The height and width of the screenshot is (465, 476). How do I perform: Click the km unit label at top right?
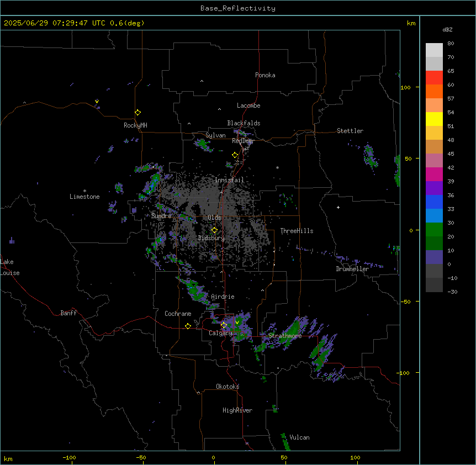(411, 23)
